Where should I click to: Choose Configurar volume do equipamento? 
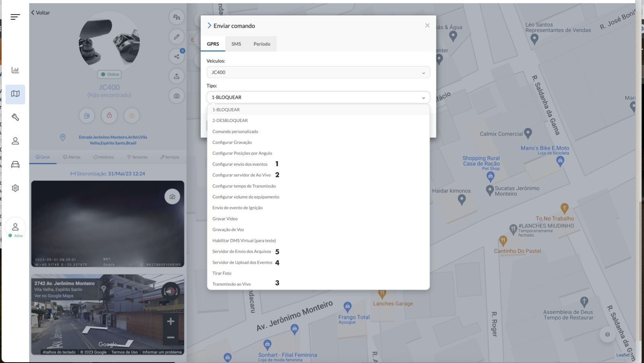click(318, 197)
